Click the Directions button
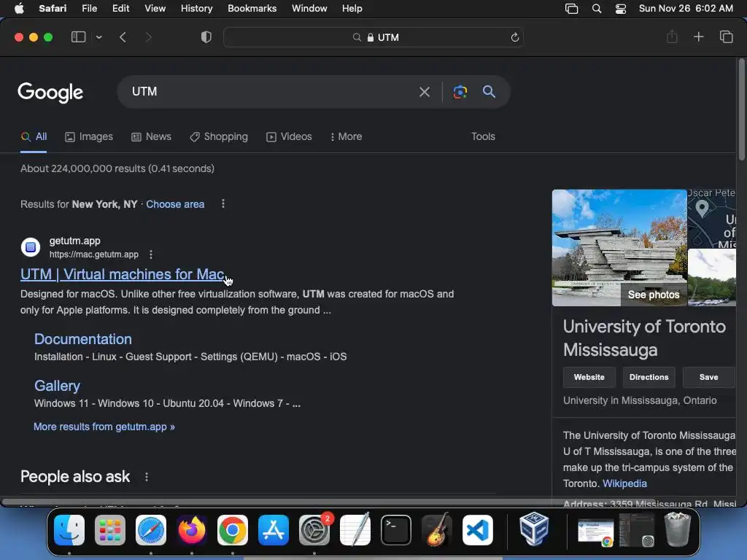The height and width of the screenshot is (560, 747). tap(649, 377)
